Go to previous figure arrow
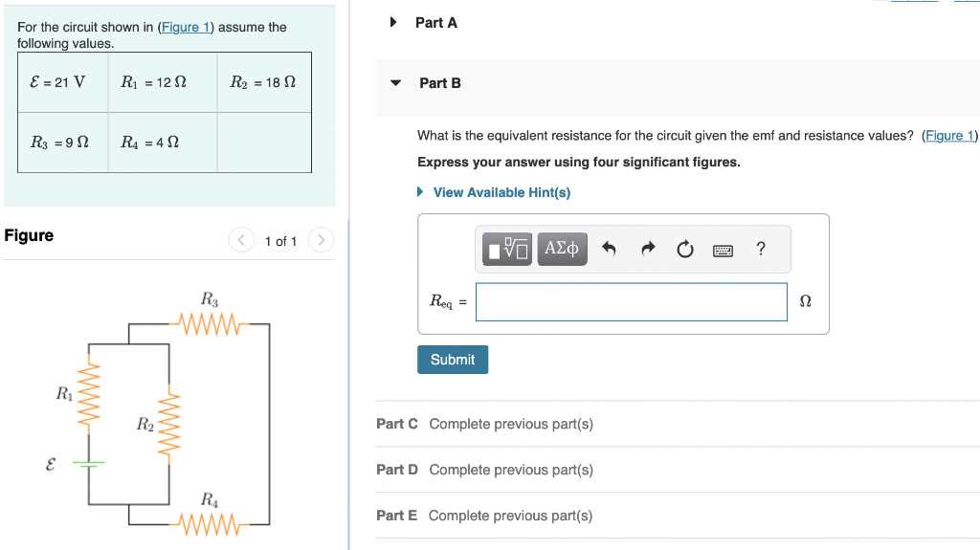980x550 pixels. [241, 240]
